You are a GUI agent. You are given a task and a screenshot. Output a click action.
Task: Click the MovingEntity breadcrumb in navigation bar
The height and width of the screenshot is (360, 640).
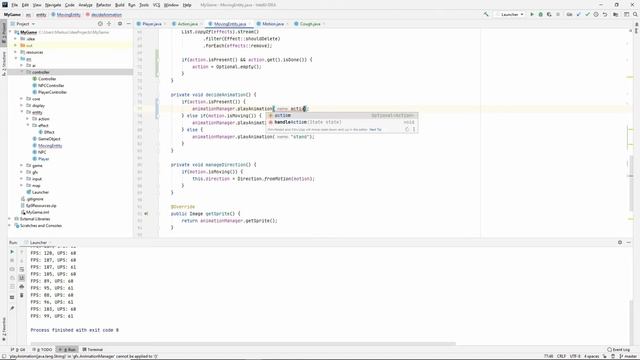[x=68, y=14]
